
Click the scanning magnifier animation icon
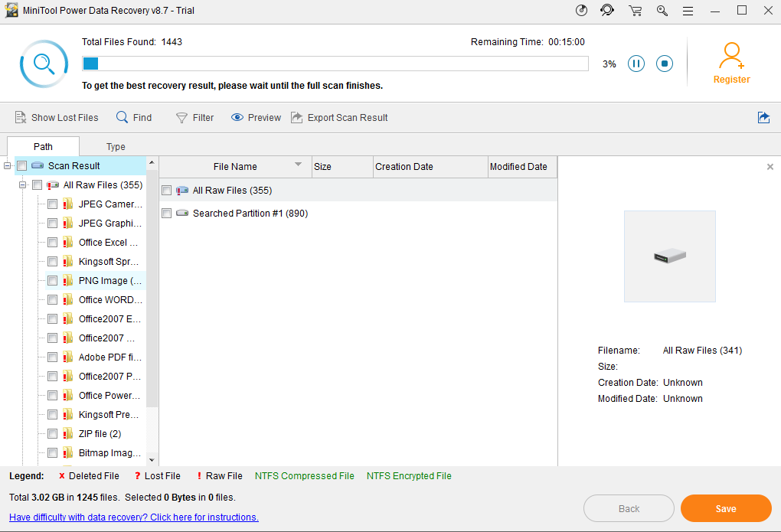click(x=44, y=64)
